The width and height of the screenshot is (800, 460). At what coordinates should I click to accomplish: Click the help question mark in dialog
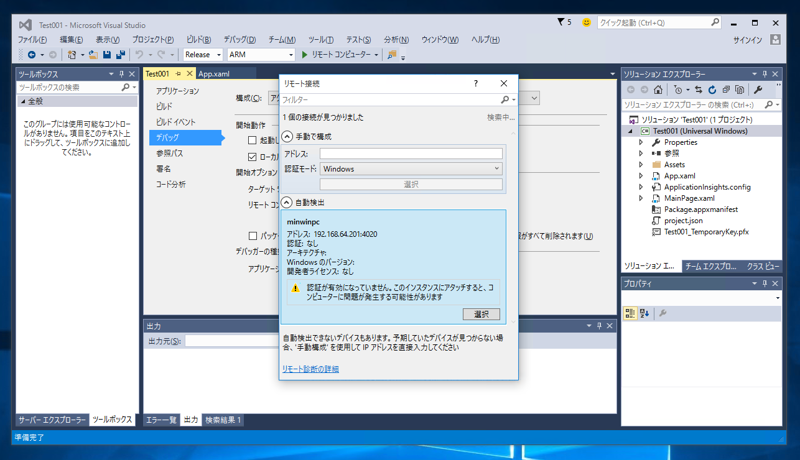tap(476, 83)
